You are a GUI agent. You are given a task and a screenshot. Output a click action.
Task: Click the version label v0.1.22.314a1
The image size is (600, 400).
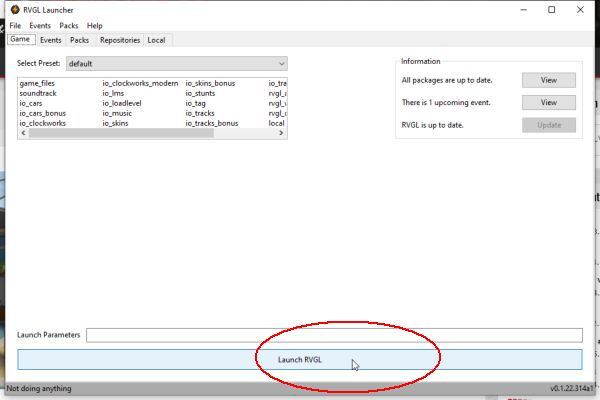click(x=572, y=388)
